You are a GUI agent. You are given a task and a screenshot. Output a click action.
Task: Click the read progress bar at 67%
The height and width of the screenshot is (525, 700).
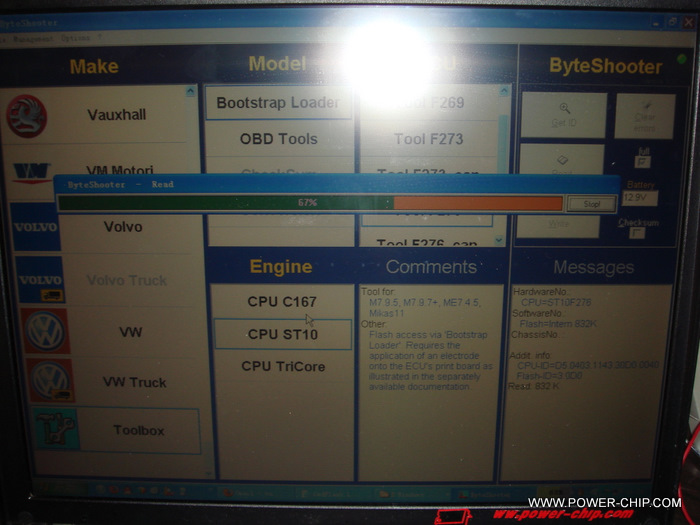[310, 203]
